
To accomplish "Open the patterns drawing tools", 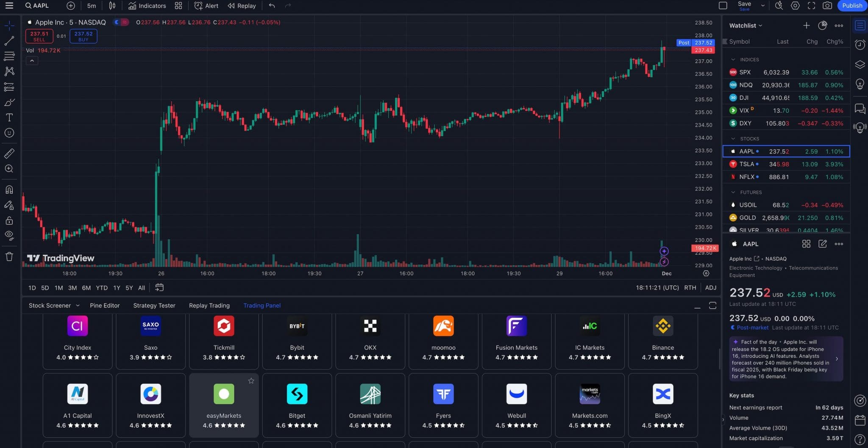I will click(x=9, y=71).
